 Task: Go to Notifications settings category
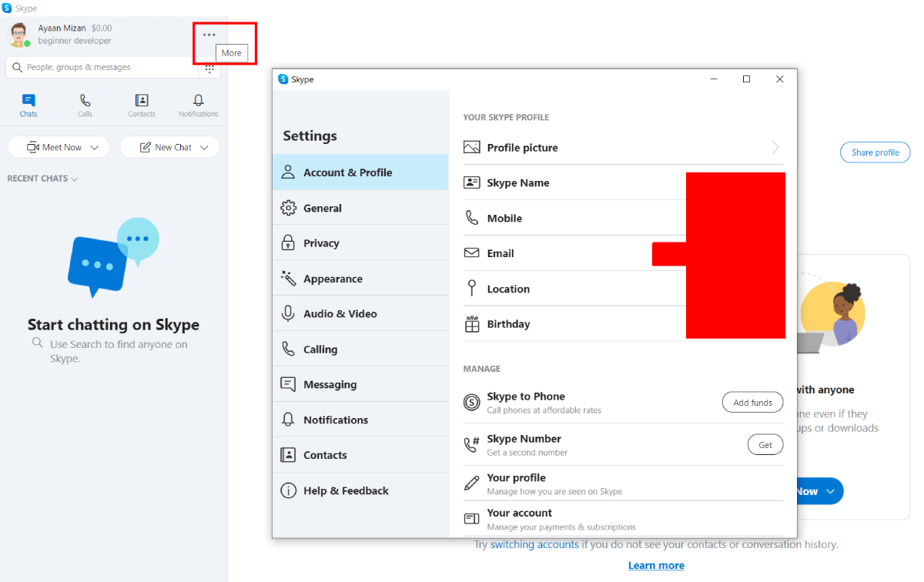[x=360, y=420]
